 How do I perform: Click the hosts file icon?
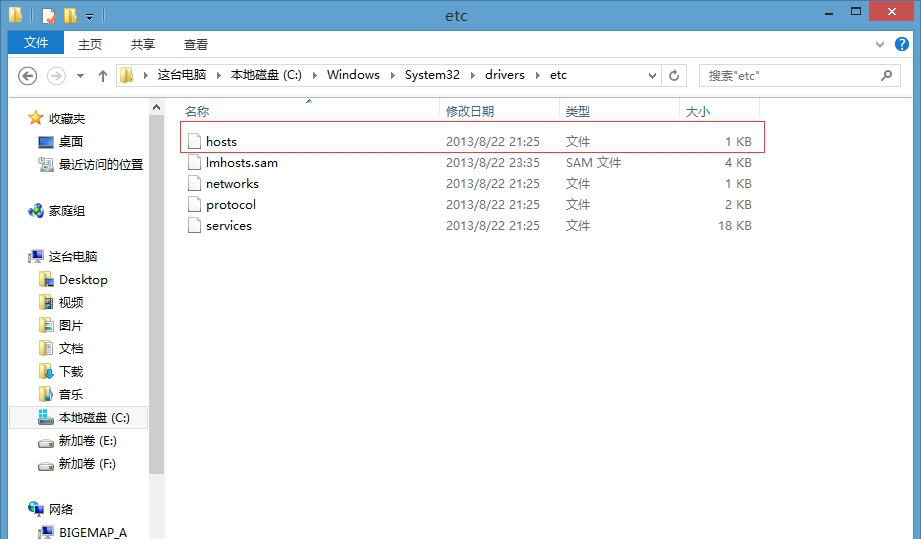[x=194, y=141]
